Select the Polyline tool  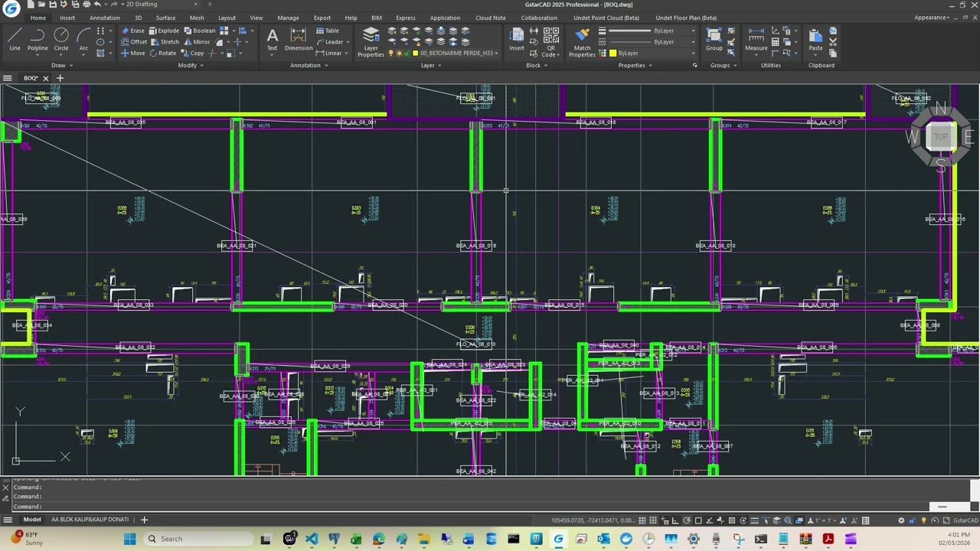pos(38,40)
